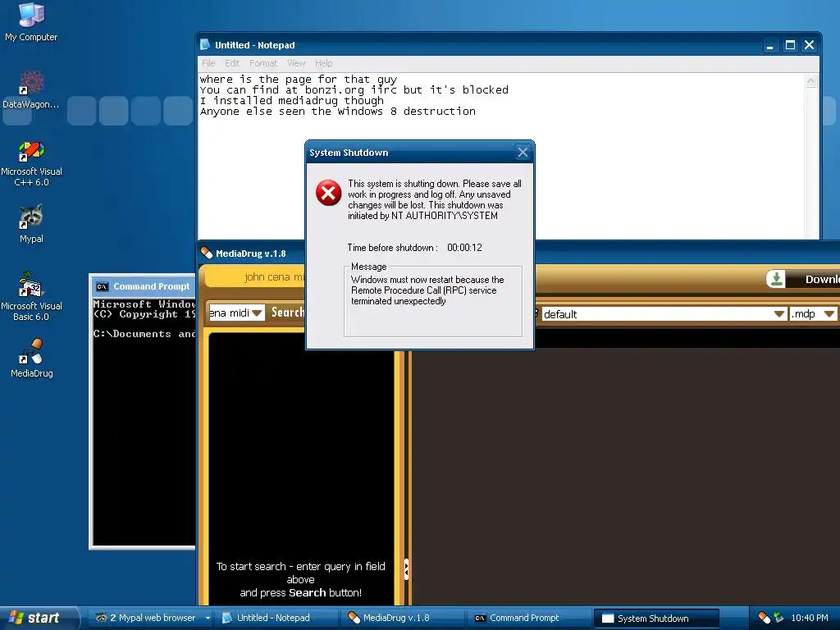Click the Search button in MediaDrug
The image size is (840, 630).
tap(287, 313)
